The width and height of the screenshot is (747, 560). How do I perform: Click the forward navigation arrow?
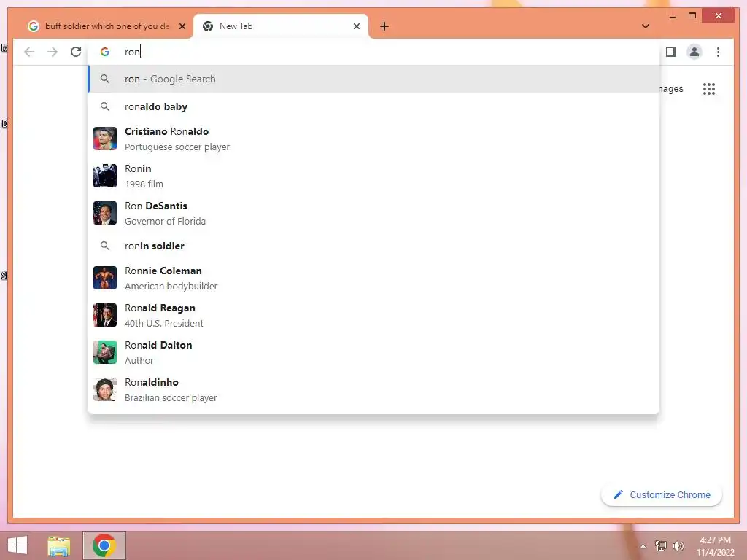pos(53,52)
